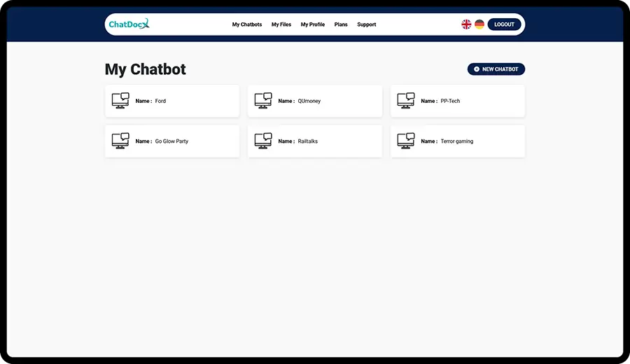Navigate to the Plans page
This screenshot has width=630, height=364.
341,24
